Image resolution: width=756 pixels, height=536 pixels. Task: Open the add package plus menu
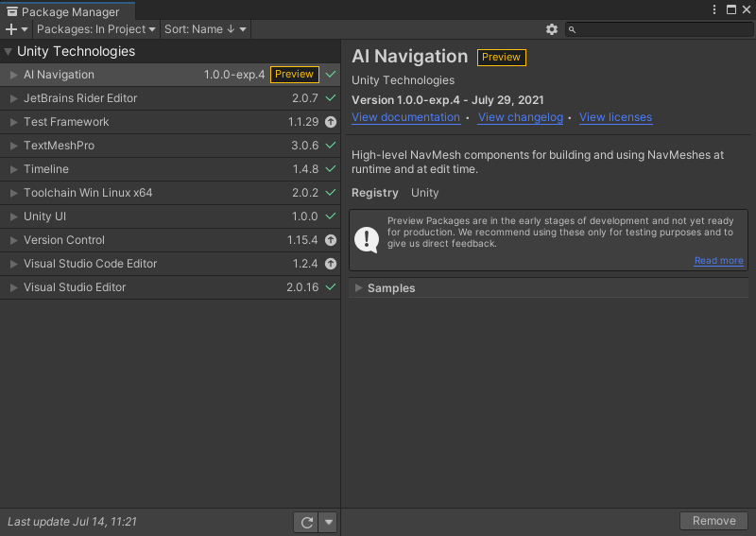[16, 29]
